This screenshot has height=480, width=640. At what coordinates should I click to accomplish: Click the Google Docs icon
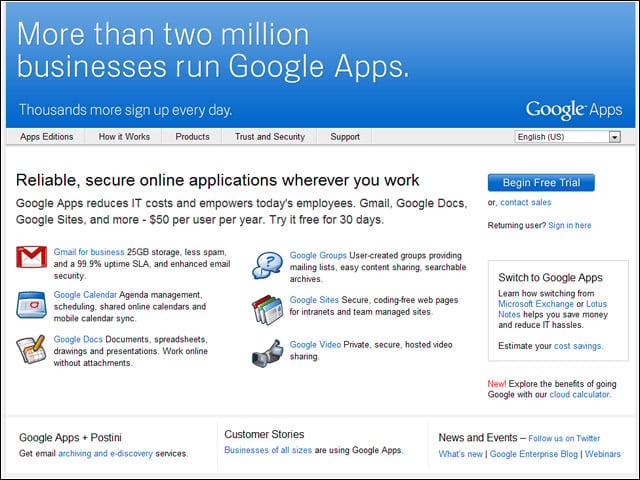[31, 349]
